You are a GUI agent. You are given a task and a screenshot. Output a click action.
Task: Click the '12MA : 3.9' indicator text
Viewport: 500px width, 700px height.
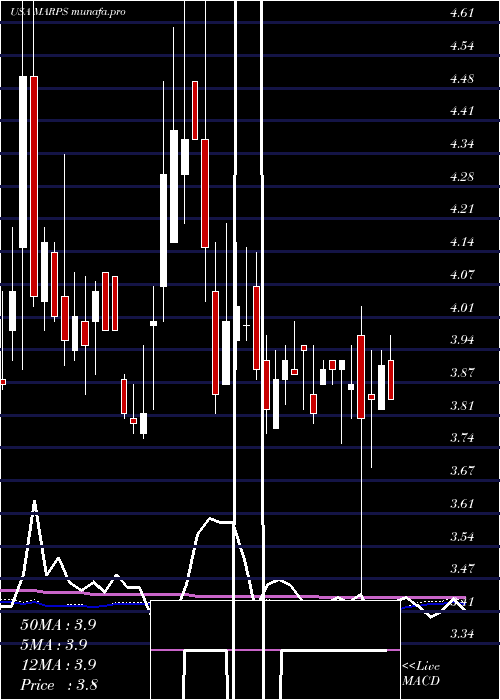58,665
